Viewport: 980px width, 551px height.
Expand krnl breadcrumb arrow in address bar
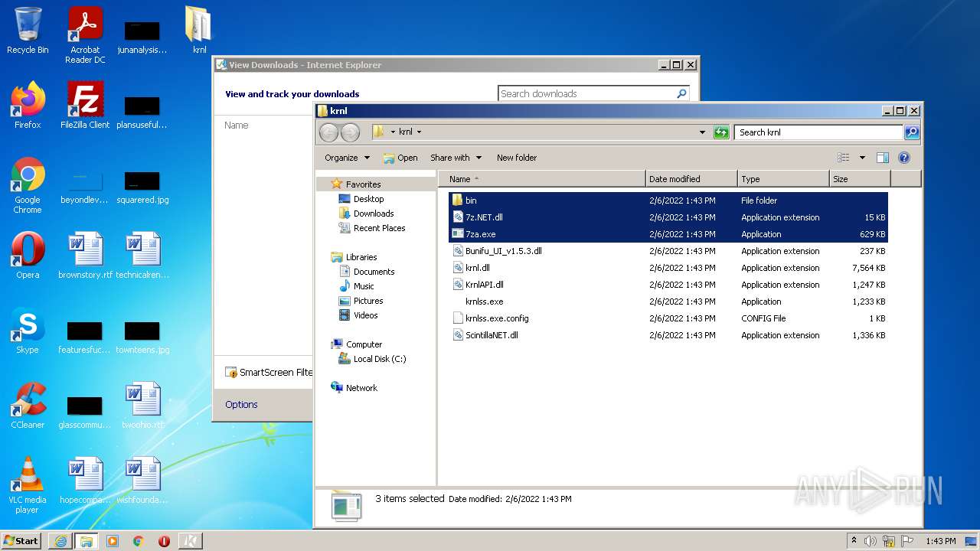pyautogui.click(x=419, y=132)
